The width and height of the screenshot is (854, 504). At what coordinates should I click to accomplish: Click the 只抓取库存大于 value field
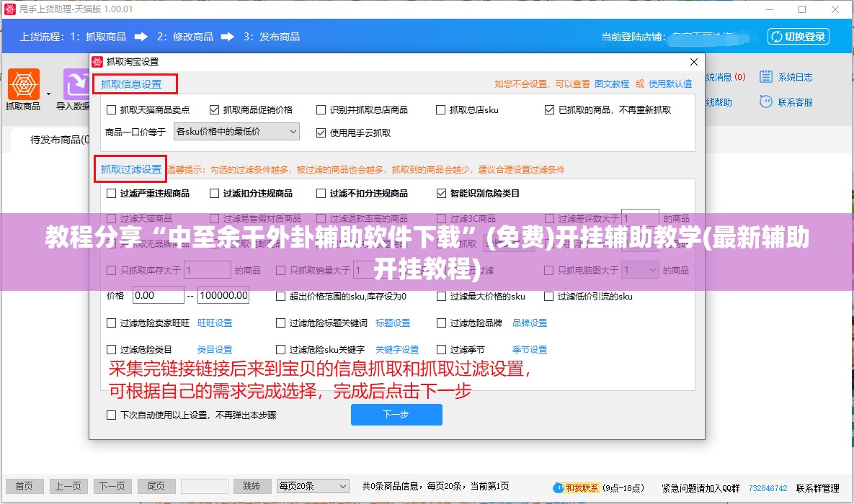tap(208, 270)
